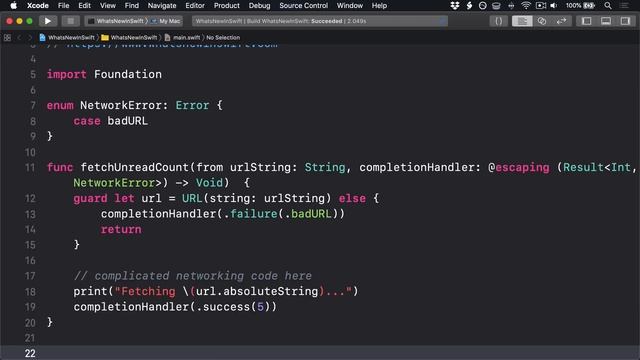
Task: Open the Debug menu
Action: (259, 5)
